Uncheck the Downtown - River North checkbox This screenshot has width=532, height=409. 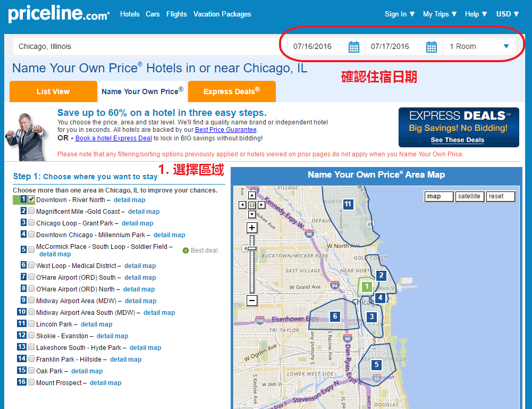pyautogui.click(x=31, y=199)
